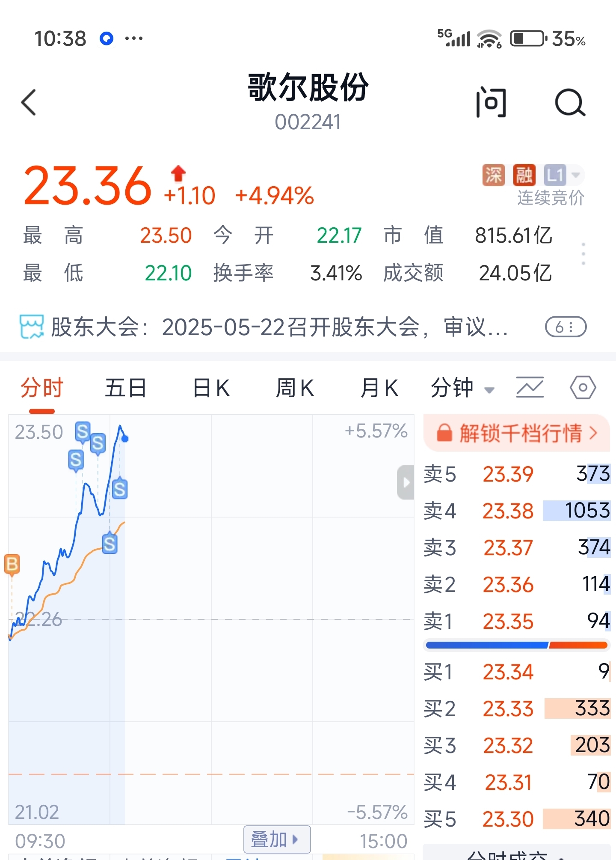The width and height of the screenshot is (616, 860).
Task: Tap the 融 margin trading badge
Action: pos(524,175)
